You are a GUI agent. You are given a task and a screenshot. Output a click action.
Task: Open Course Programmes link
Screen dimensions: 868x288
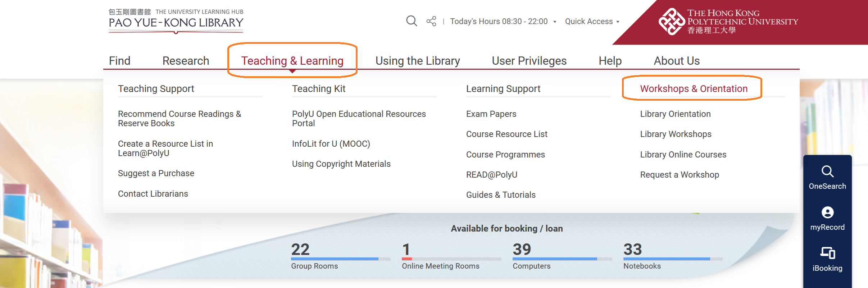505,155
